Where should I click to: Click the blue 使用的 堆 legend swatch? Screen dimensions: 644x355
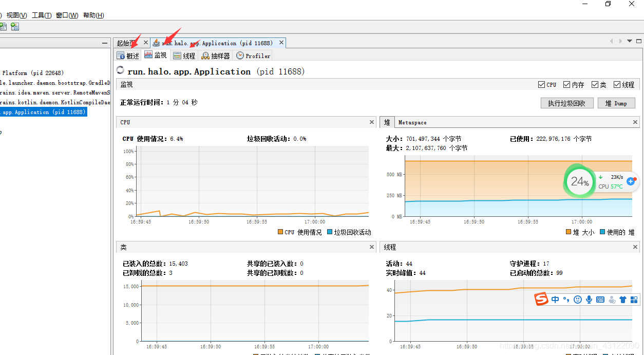click(x=602, y=232)
